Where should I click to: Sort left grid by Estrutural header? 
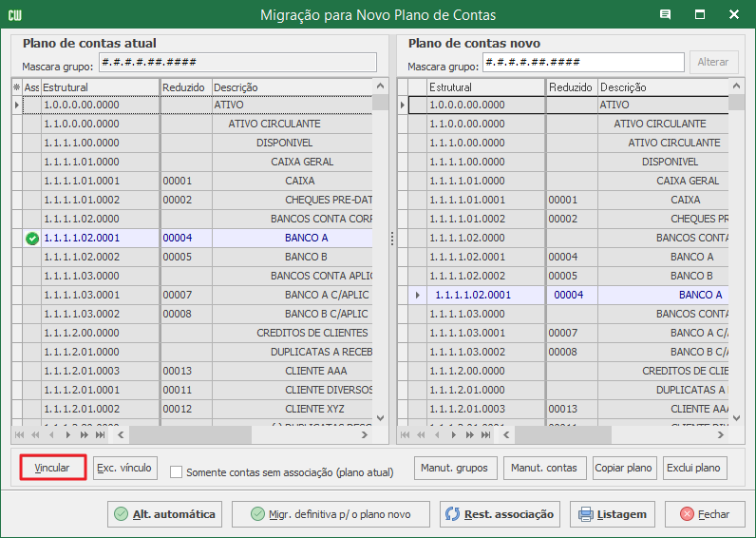pos(101,87)
